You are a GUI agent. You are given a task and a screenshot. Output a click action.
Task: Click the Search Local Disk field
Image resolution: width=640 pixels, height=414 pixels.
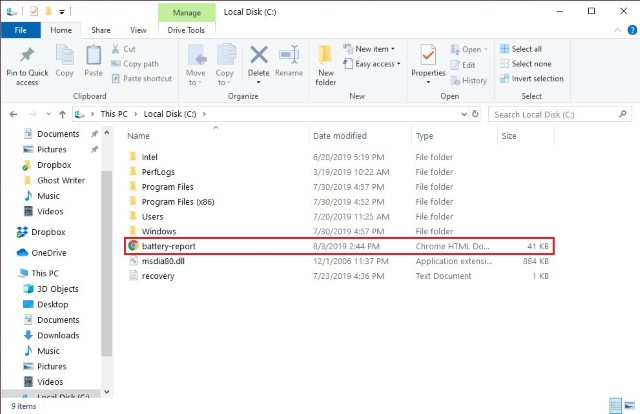pos(559,114)
